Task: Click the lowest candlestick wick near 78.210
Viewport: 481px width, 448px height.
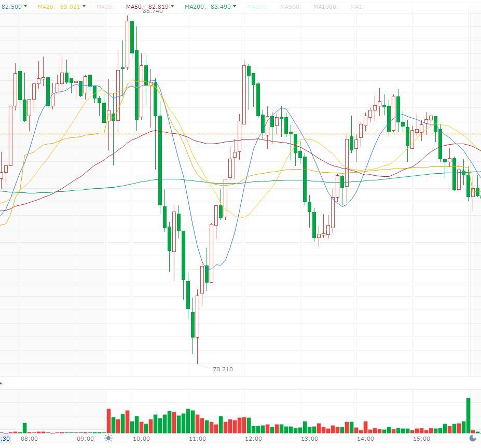Action: click(x=197, y=351)
